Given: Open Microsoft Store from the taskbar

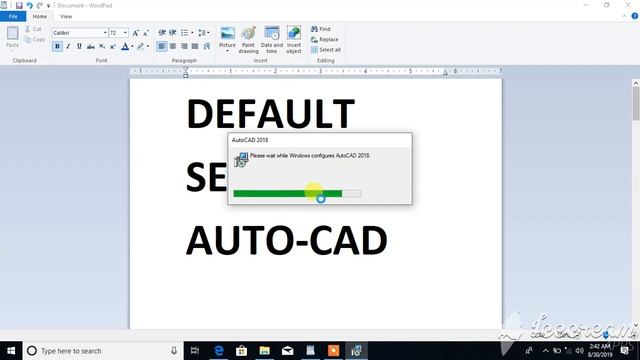Looking at the screenshot, I should [242, 351].
